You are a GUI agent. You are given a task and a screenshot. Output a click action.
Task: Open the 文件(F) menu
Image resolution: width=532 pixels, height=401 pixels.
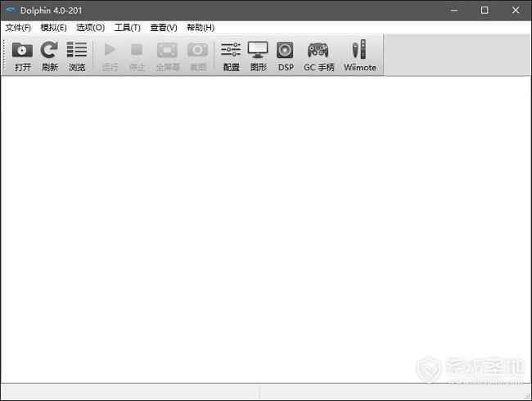click(x=18, y=28)
